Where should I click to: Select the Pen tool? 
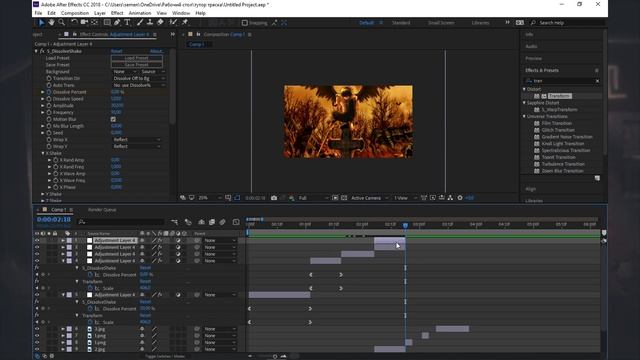(117, 22)
